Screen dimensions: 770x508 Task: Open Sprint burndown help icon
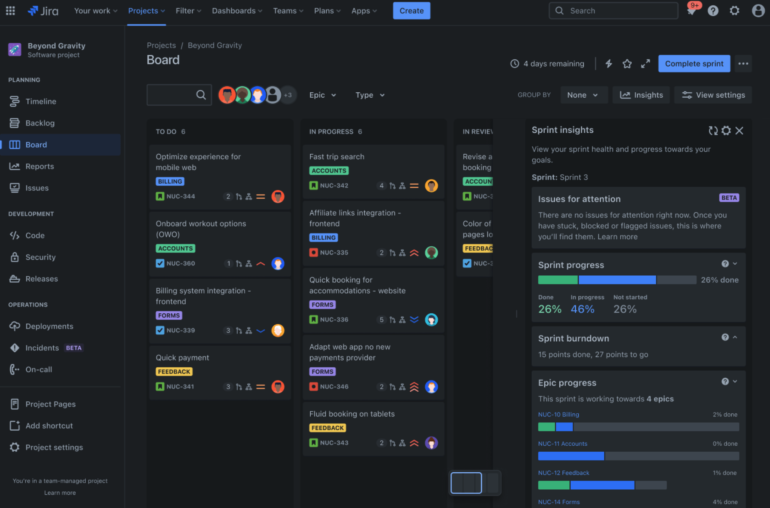point(725,338)
